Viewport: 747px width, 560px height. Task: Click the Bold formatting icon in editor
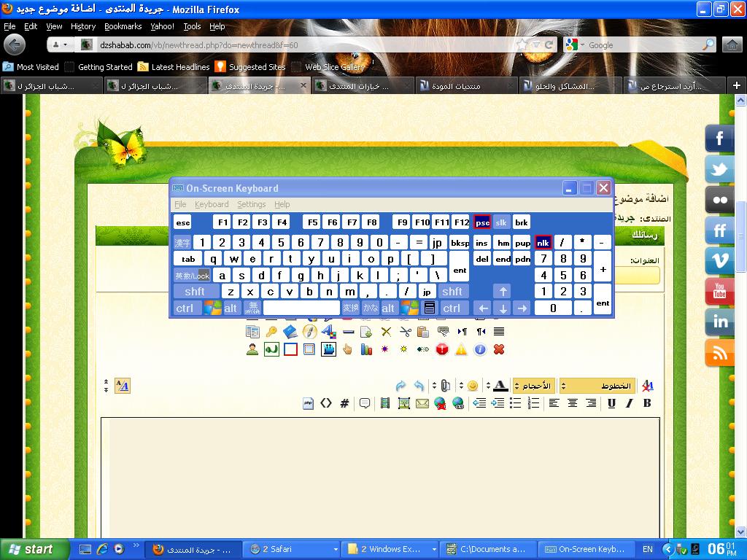[x=647, y=403]
